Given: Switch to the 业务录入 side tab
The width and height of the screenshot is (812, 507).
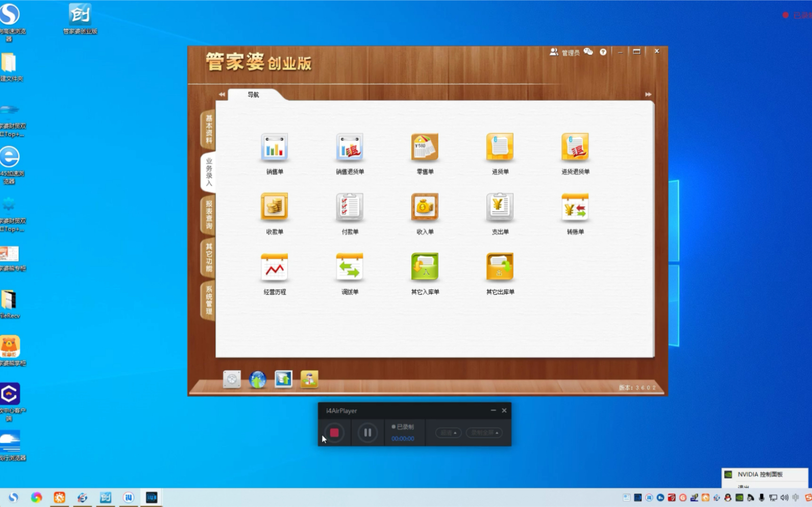Looking at the screenshot, I should coord(209,172).
